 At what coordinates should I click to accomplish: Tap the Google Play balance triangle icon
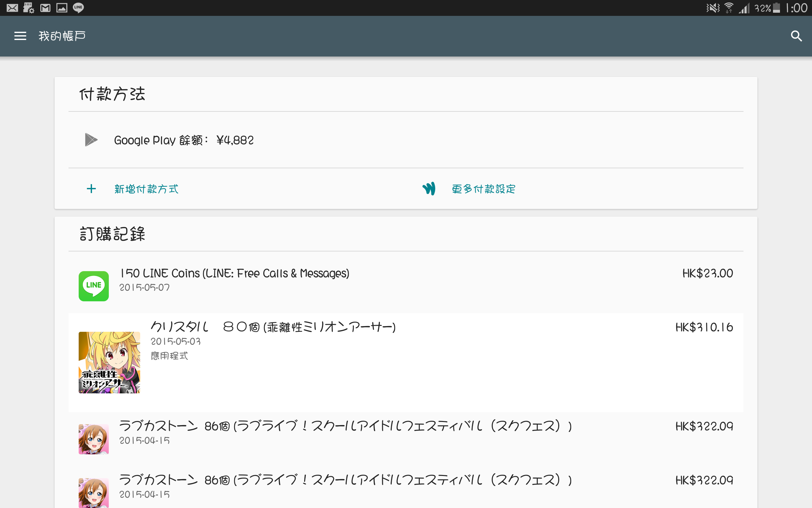click(91, 140)
